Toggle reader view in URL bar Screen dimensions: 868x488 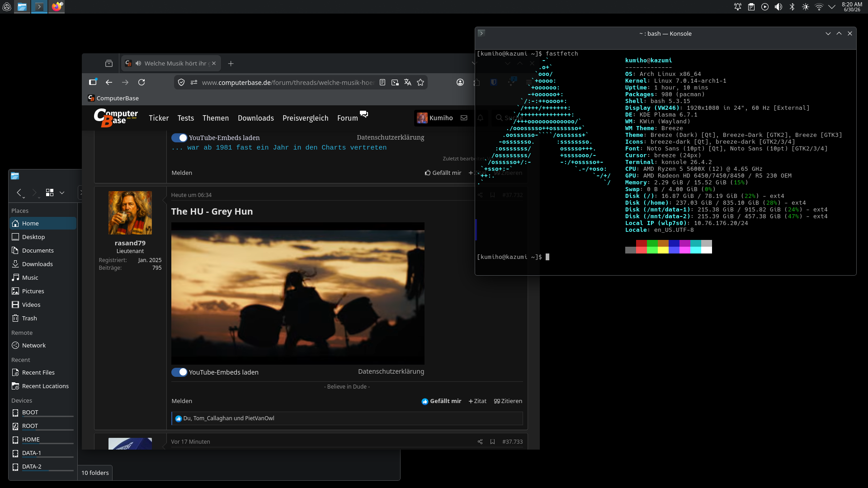click(x=382, y=82)
